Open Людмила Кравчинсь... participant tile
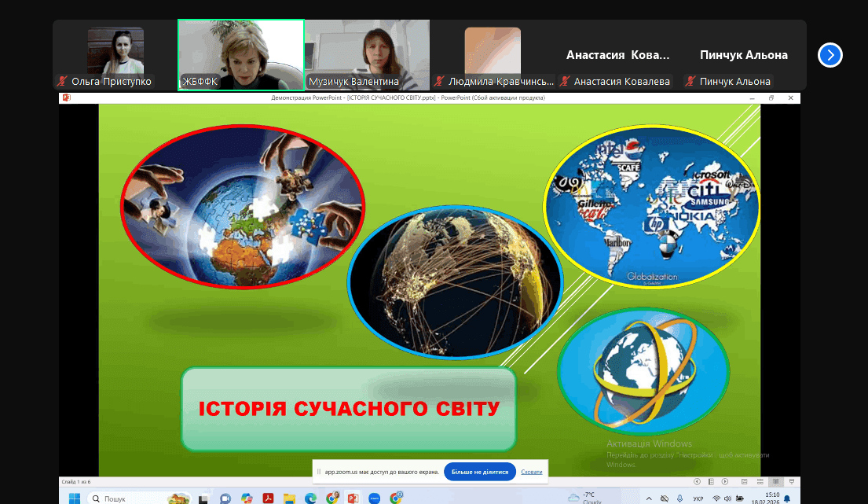The image size is (868, 504). tap(493, 55)
